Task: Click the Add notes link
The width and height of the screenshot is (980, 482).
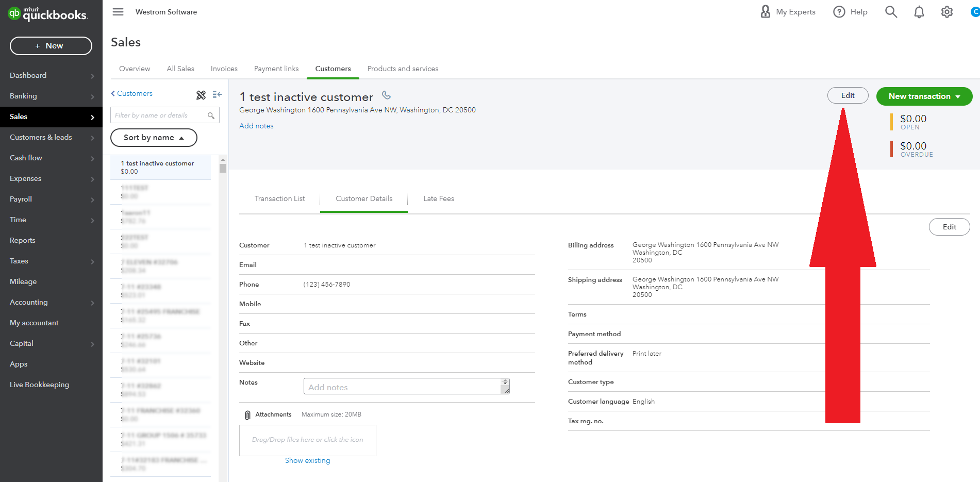Action: 256,126
